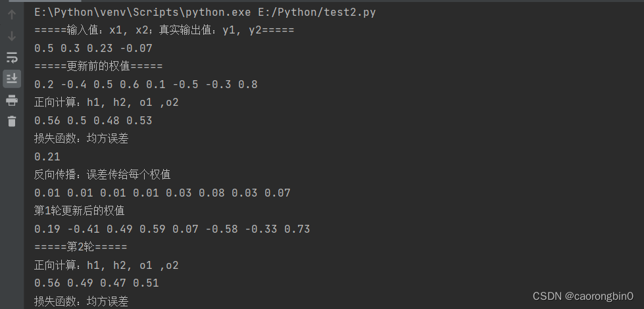The image size is (644, 309).
Task: Toggle Scroll to End of console
Action: coord(12,78)
